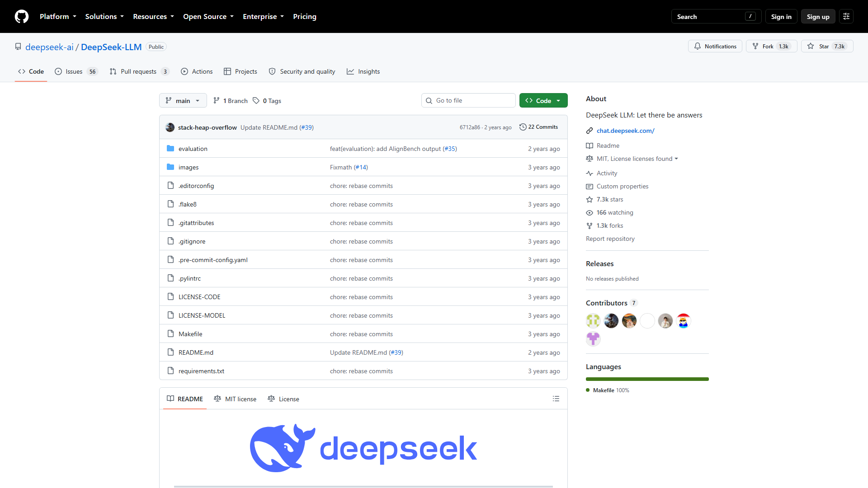Switch to the Issues tab
The height and width of the screenshot is (488, 868).
point(76,71)
